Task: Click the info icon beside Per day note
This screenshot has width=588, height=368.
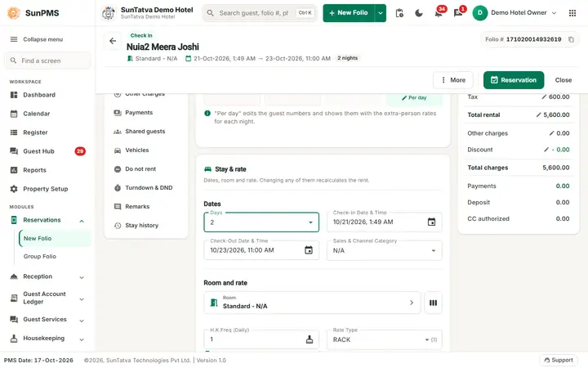Action: [x=207, y=113]
